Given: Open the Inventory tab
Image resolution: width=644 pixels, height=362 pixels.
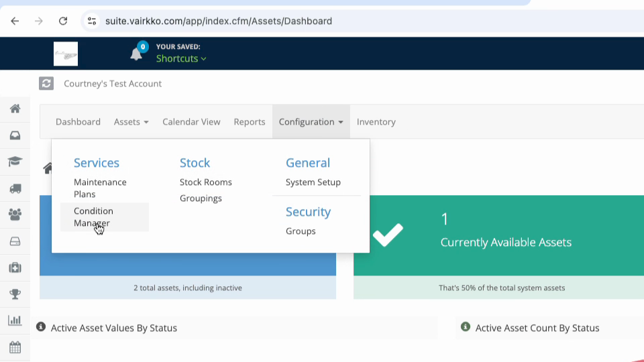Looking at the screenshot, I should point(376,122).
